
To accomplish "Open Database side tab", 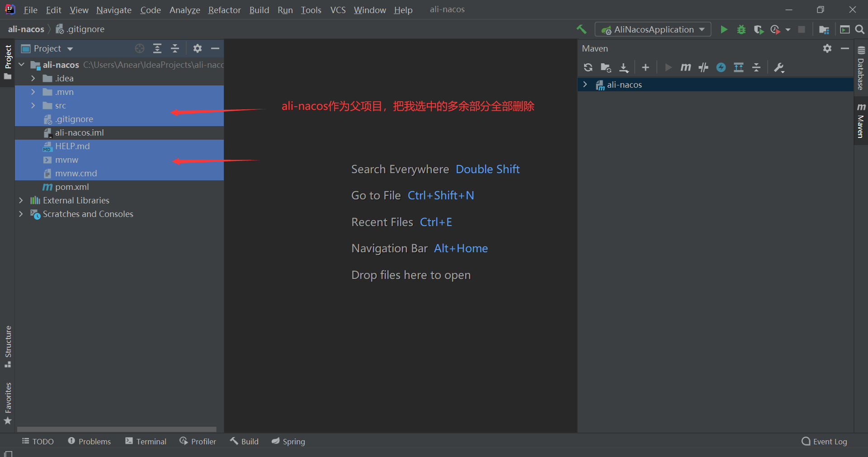I will pos(861,68).
